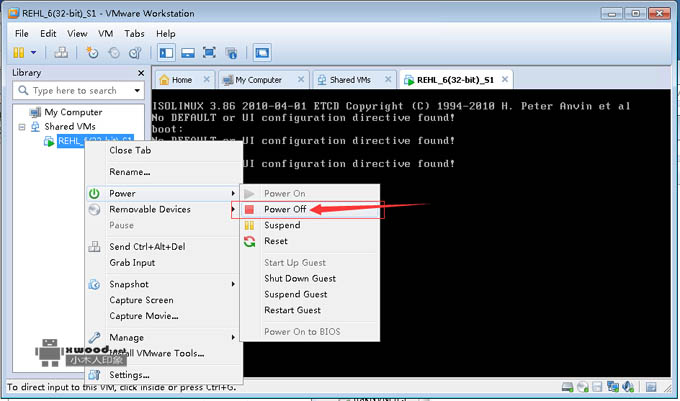Close the Library panel

(x=141, y=73)
